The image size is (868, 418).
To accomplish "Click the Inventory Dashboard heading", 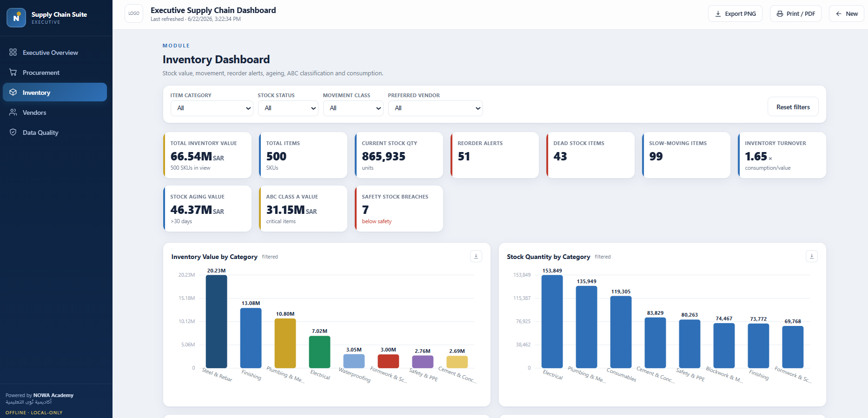I will pyautogui.click(x=216, y=60).
